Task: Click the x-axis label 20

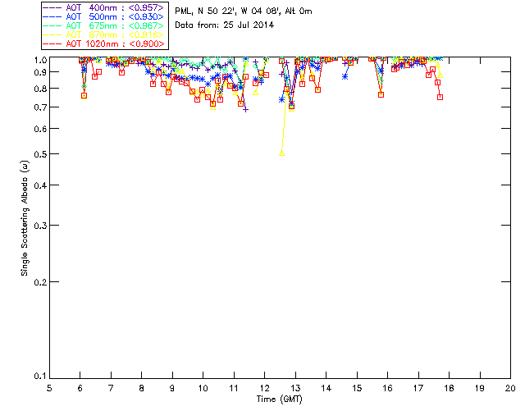Action: point(510,388)
